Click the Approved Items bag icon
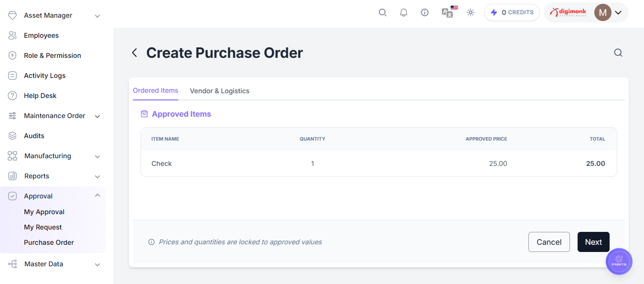The image size is (644, 284). pyautogui.click(x=144, y=114)
